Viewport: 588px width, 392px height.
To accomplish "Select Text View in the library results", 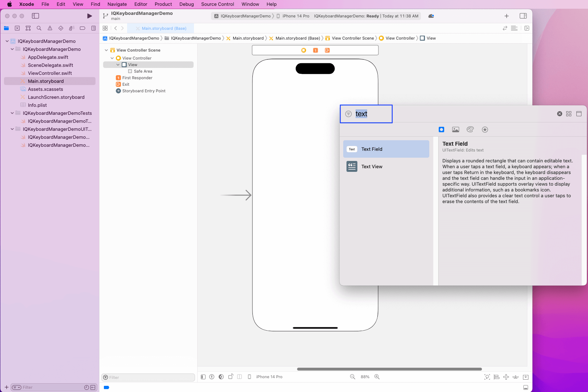I will click(372, 166).
